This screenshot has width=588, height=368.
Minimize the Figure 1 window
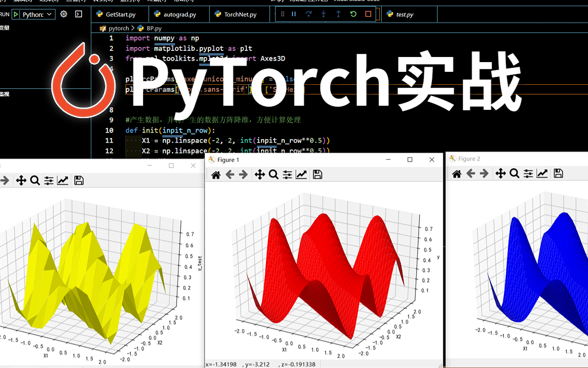pos(388,160)
